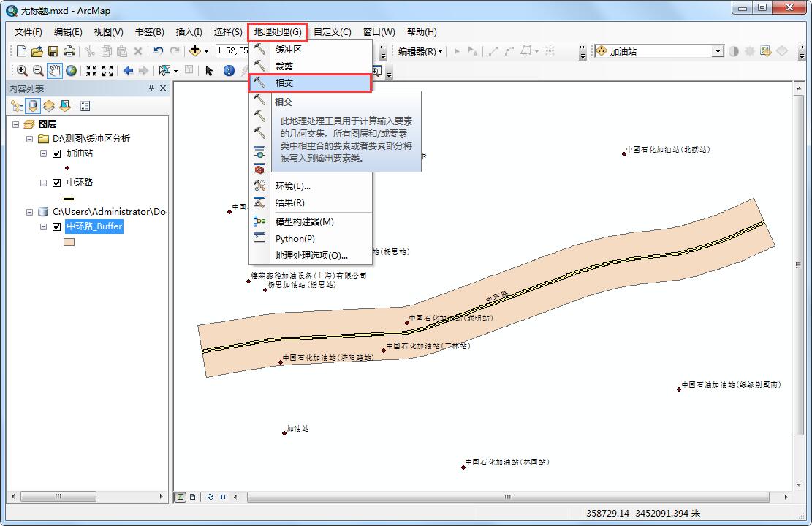Click the 中环路_Buffer fill color swatch

point(69,242)
